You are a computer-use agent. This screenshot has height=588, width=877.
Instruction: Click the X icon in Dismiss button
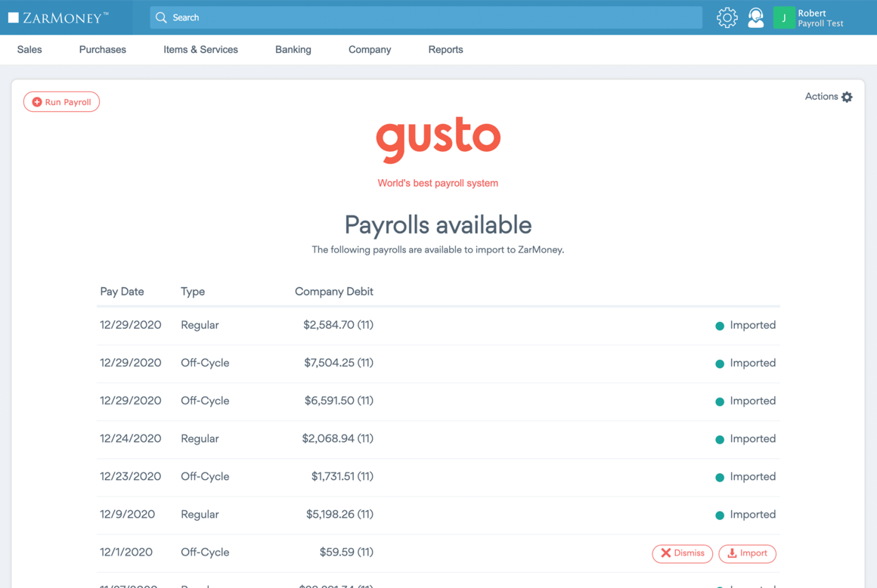pyautogui.click(x=665, y=552)
